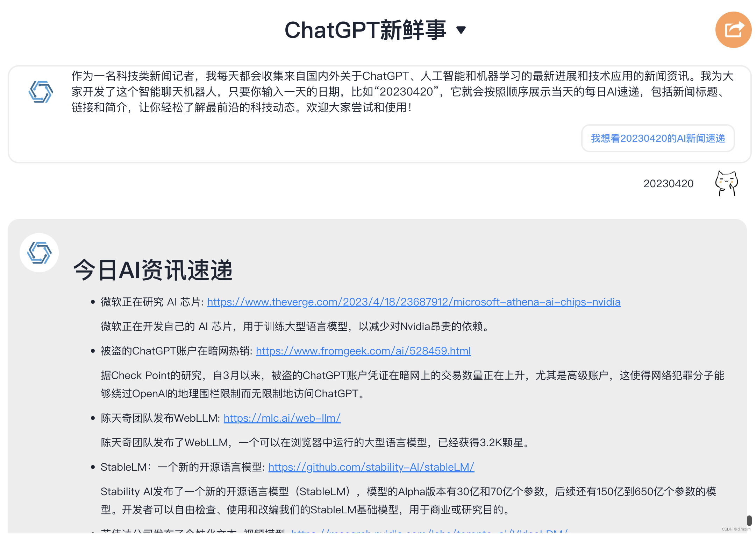The height and width of the screenshot is (534, 756).
Task: Click the text 陈天奇团队发布WebLLM:
Action: click(x=160, y=418)
